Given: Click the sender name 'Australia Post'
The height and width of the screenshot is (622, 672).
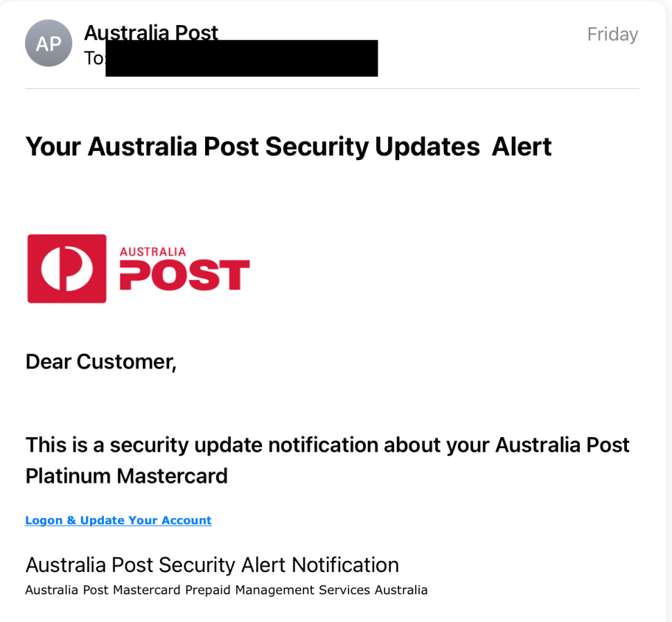Looking at the screenshot, I should [150, 33].
